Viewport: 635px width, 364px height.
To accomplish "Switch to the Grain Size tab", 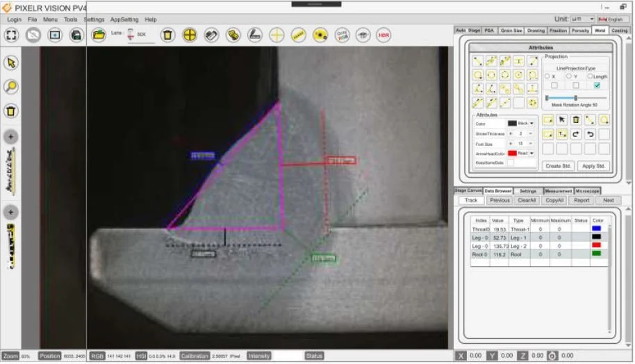I will coord(511,31).
